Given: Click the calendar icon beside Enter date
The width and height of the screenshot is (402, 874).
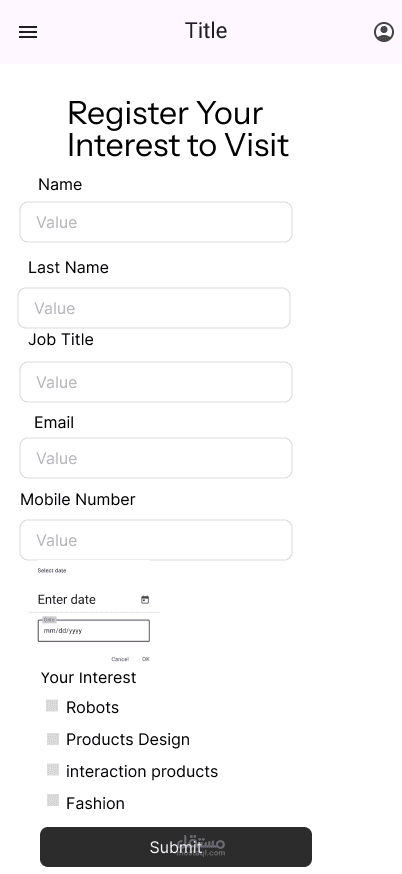Looking at the screenshot, I should (x=145, y=600).
